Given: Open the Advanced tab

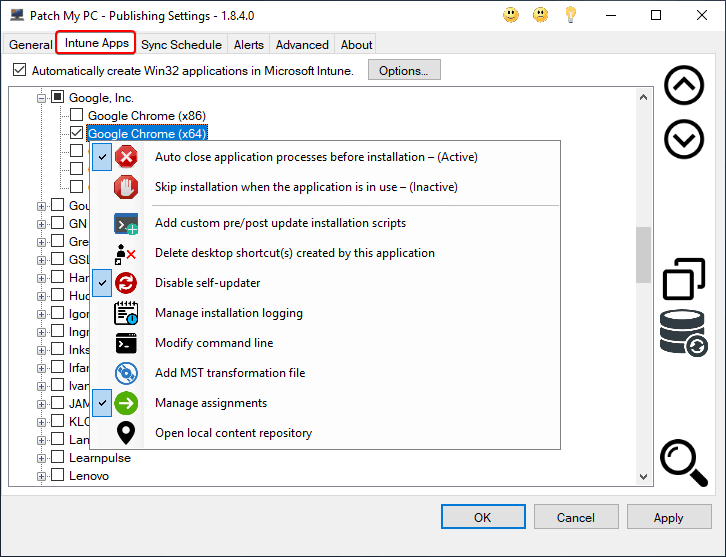Looking at the screenshot, I should tap(302, 44).
